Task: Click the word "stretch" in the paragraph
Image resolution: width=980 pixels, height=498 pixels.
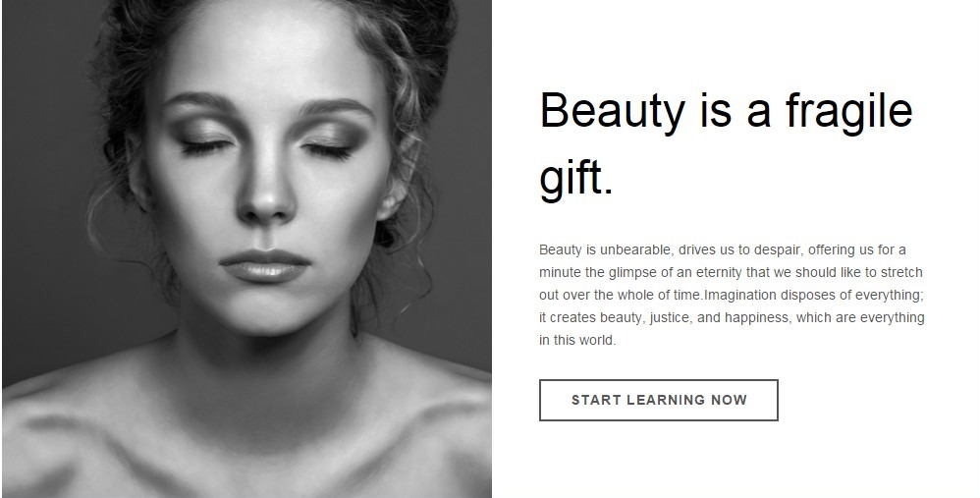Action: [901, 272]
